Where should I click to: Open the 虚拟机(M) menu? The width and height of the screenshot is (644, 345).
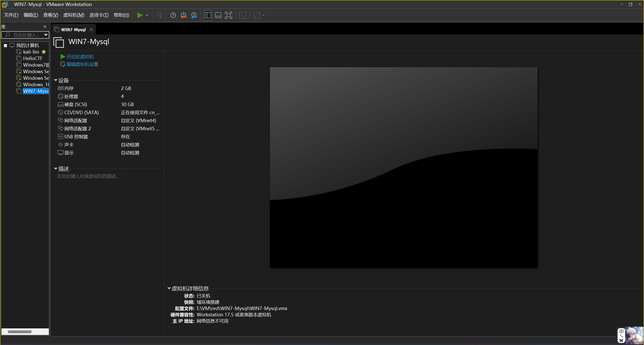tap(74, 15)
